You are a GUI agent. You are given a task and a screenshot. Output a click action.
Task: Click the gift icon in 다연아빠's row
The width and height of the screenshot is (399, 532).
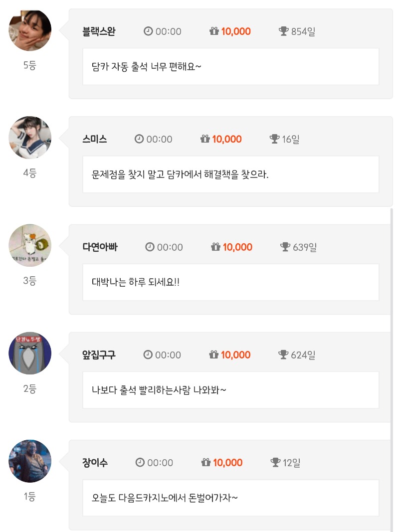[x=216, y=247]
